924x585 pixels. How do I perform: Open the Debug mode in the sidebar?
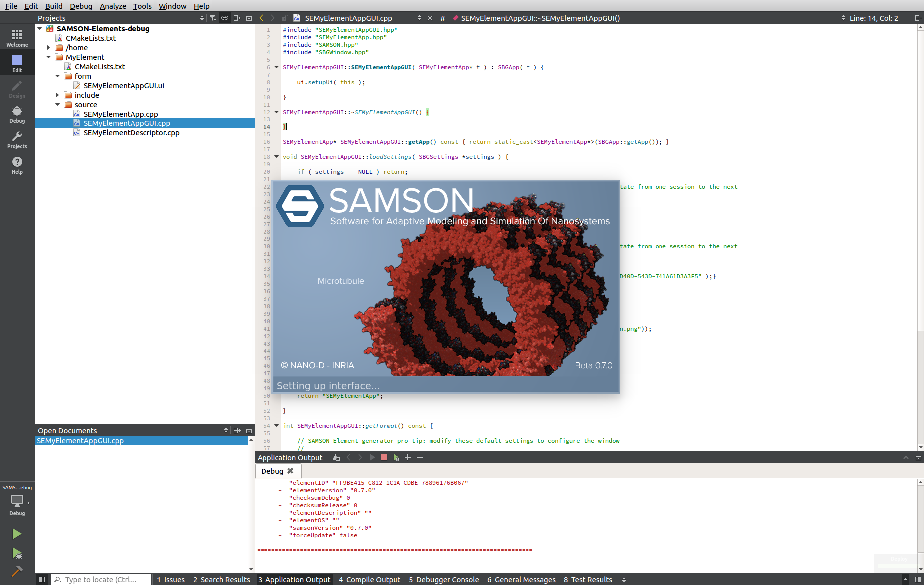(x=17, y=115)
